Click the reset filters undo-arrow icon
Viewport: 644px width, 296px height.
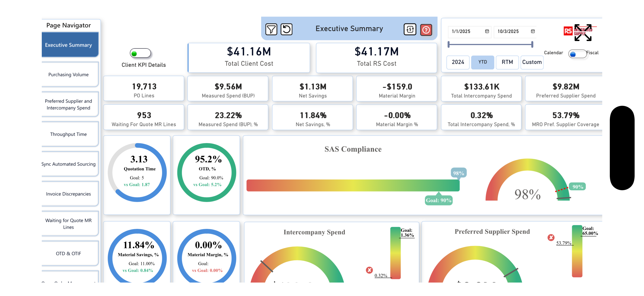click(x=286, y=29)
